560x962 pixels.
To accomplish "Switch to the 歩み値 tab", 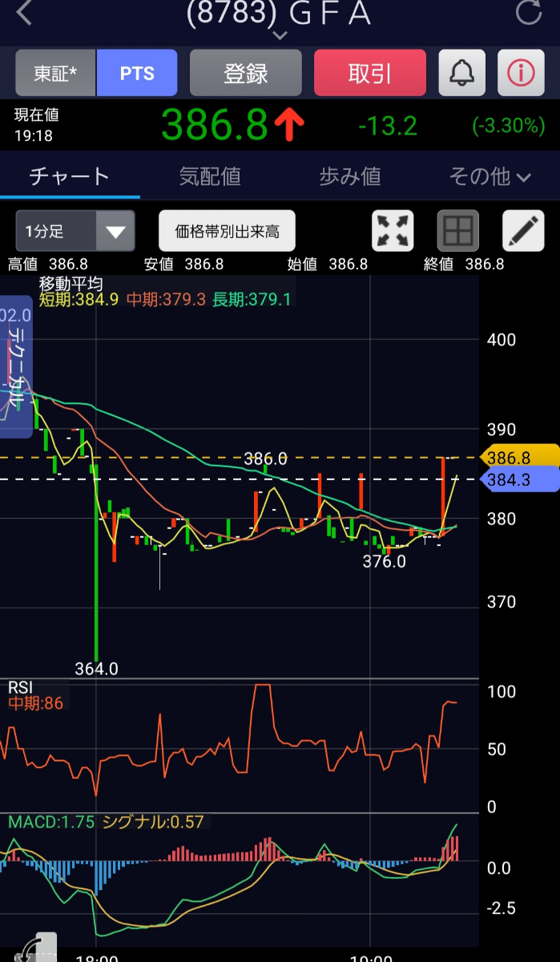I will (350, 176).
